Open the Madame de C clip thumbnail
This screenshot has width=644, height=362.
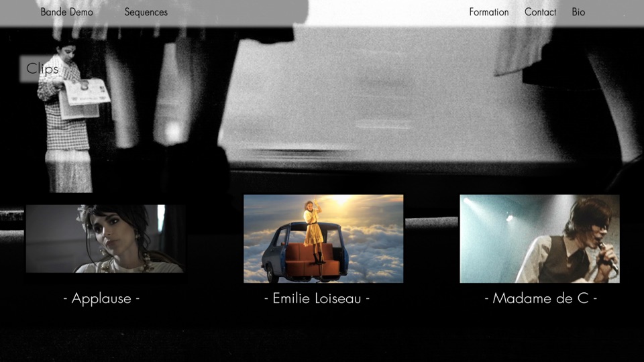tap(539, 239)
